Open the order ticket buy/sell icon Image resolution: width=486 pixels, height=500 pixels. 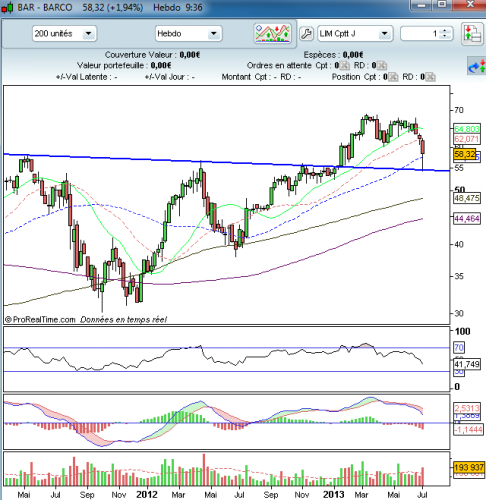473,34
